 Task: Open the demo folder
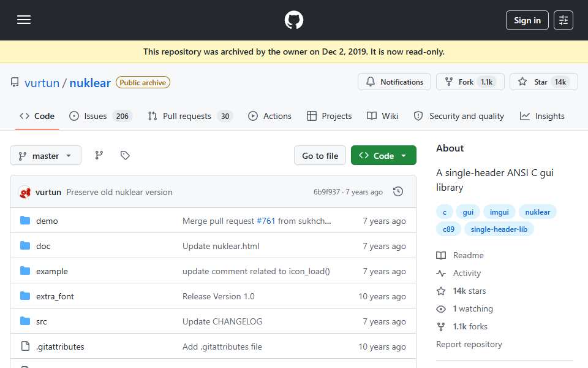coord(47,221)
